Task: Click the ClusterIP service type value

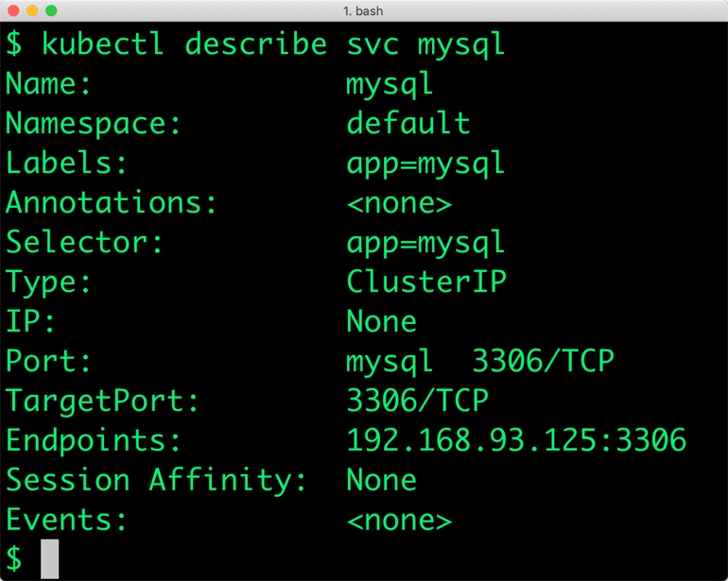Action: [425, 282]
